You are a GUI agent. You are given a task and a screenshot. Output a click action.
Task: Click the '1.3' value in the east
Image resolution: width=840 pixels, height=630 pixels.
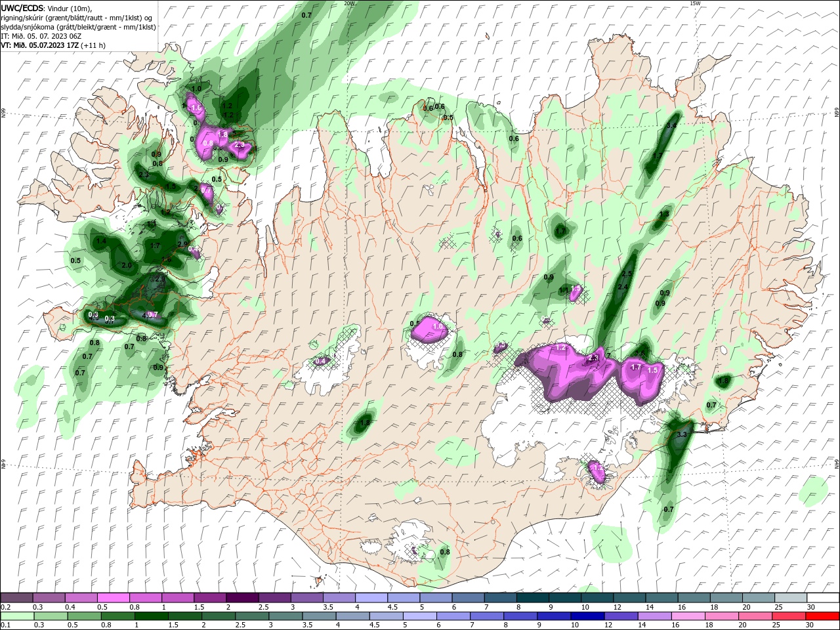(x=664, y=214)
